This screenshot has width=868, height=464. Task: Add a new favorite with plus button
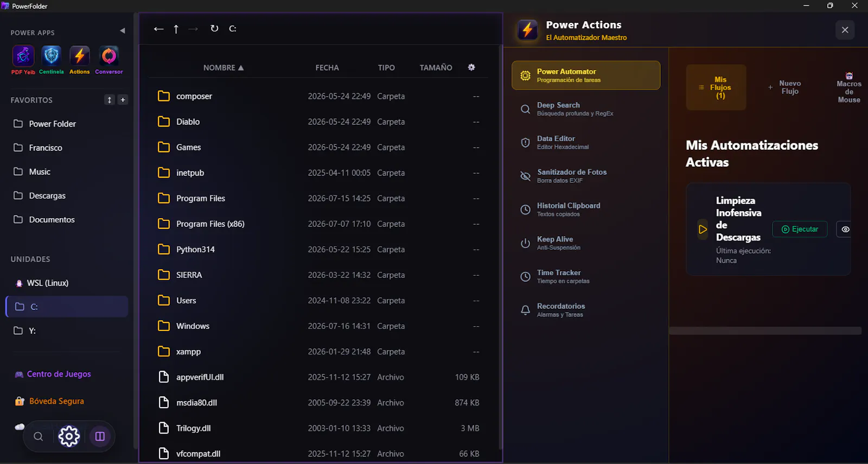[x=123, y=100]
